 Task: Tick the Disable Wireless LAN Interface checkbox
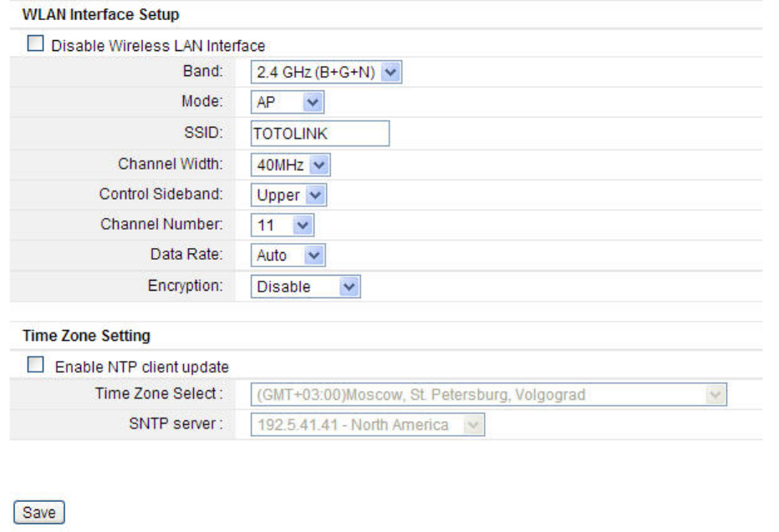tap(35, 43)
